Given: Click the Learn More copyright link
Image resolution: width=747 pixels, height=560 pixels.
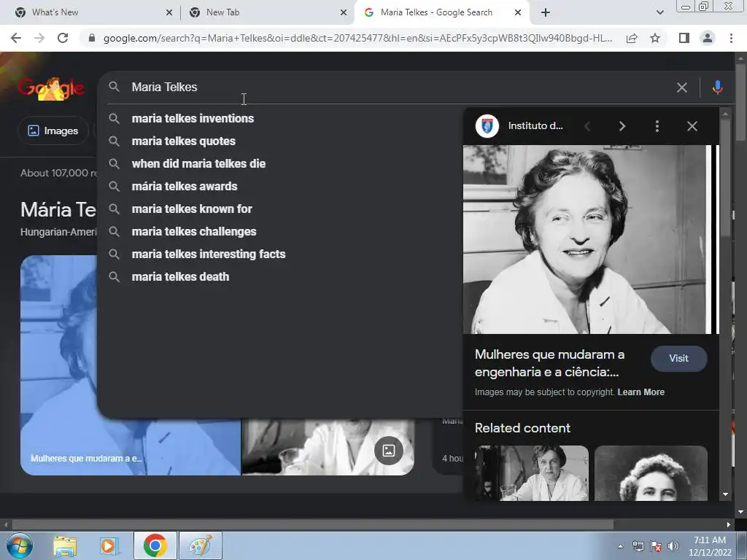Looking at the screenshot, I should (x=640, y=392).
